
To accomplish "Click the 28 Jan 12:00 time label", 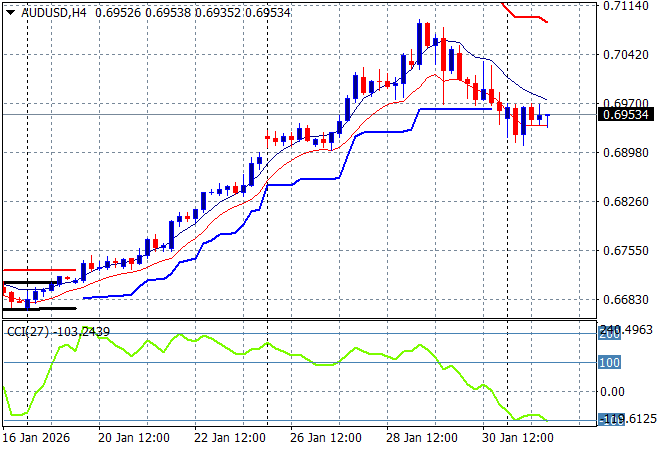I will point(422,438).
